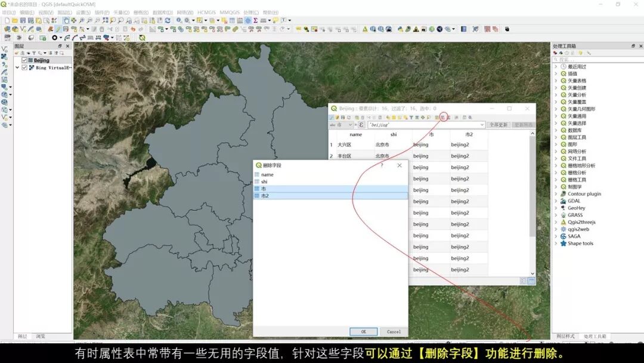This screenshot has width=644, height=363.
Task: Open the HCMGIS menu
Action: pos(206,13)
